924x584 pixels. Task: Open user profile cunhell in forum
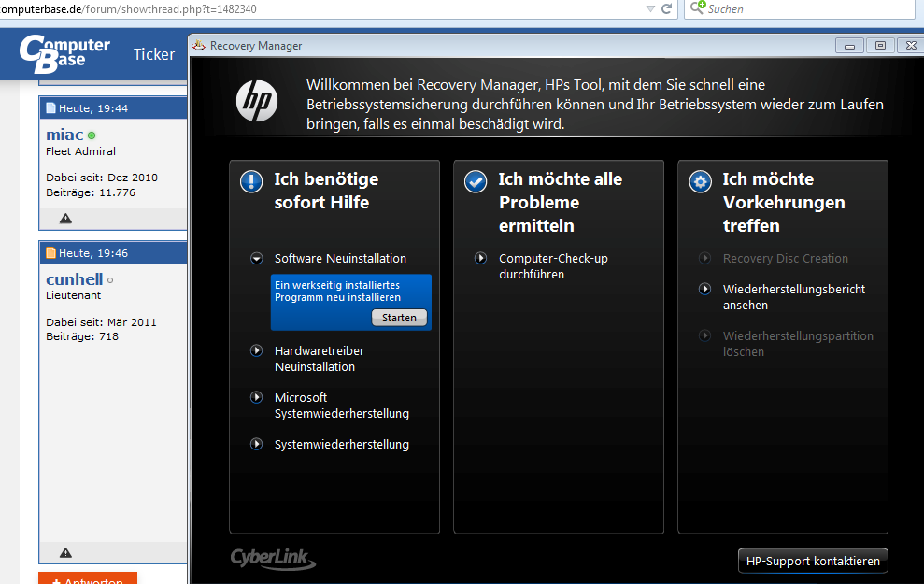coord(74,279)
